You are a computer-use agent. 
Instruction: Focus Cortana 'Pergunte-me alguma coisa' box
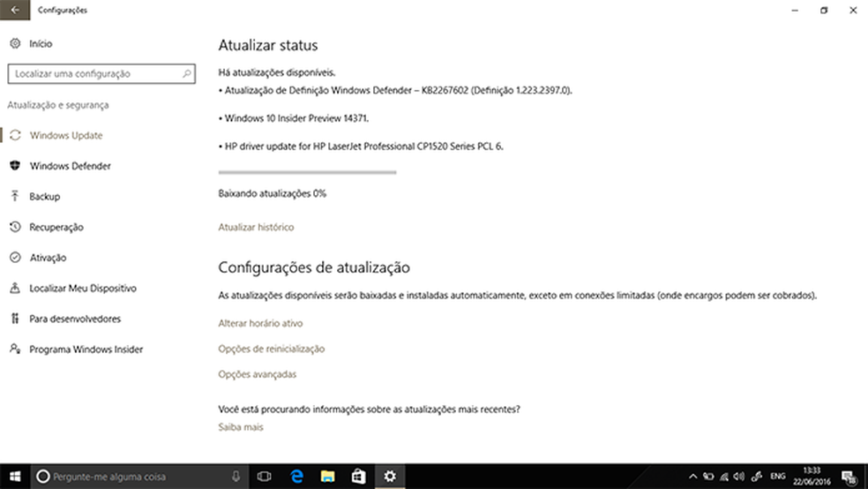[138, 477]
